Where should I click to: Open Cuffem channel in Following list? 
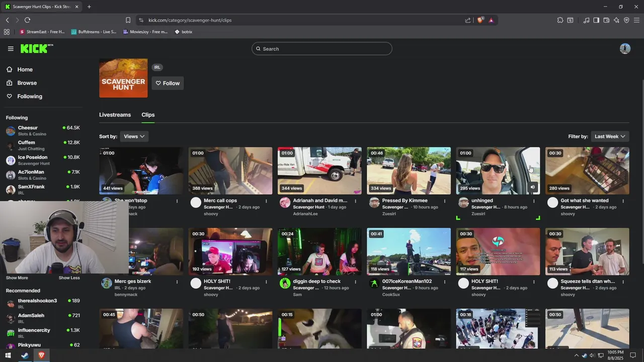tap(43, 145)
